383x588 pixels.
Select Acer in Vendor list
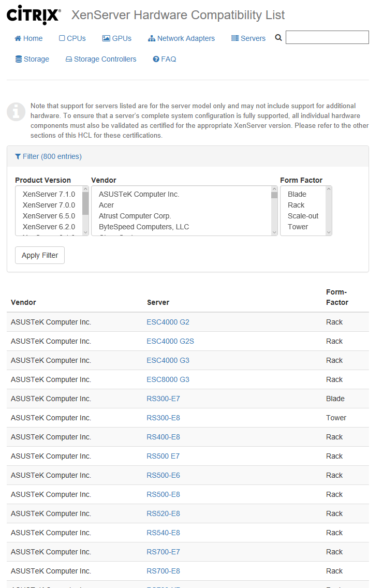tap(106, 205)
